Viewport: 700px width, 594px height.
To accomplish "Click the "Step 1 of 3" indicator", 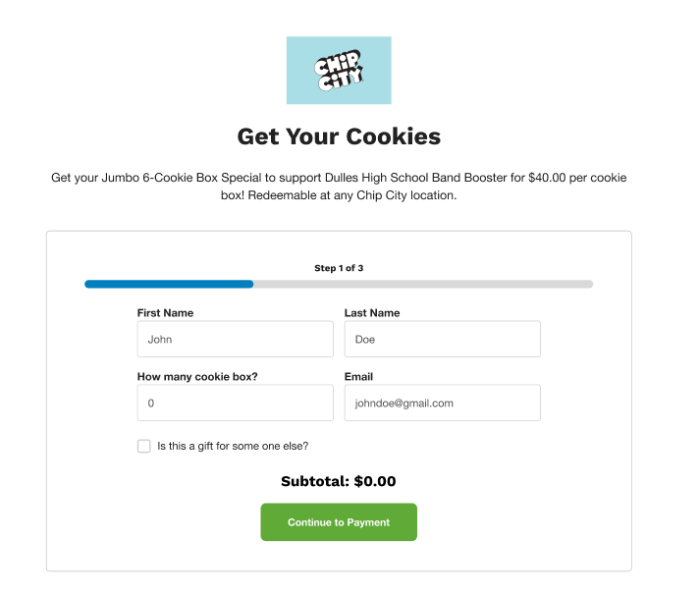I will [x=339, y=268].
